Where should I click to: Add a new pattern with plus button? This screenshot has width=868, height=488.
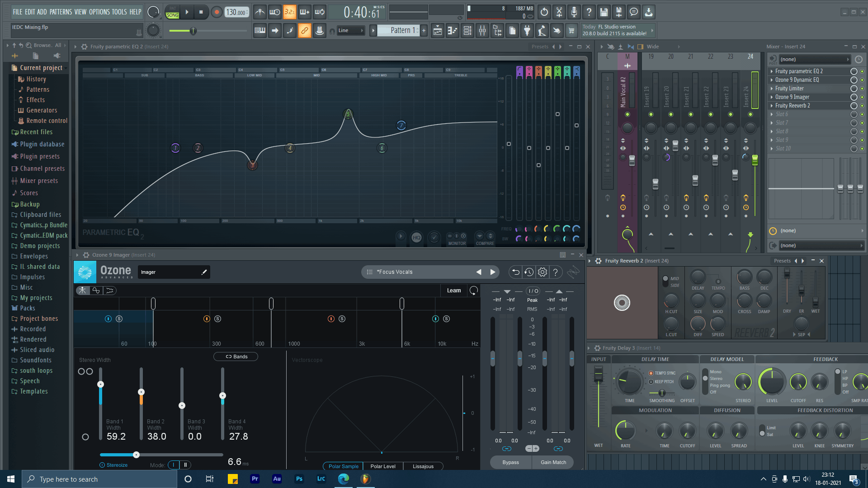(x=424, y=31)
